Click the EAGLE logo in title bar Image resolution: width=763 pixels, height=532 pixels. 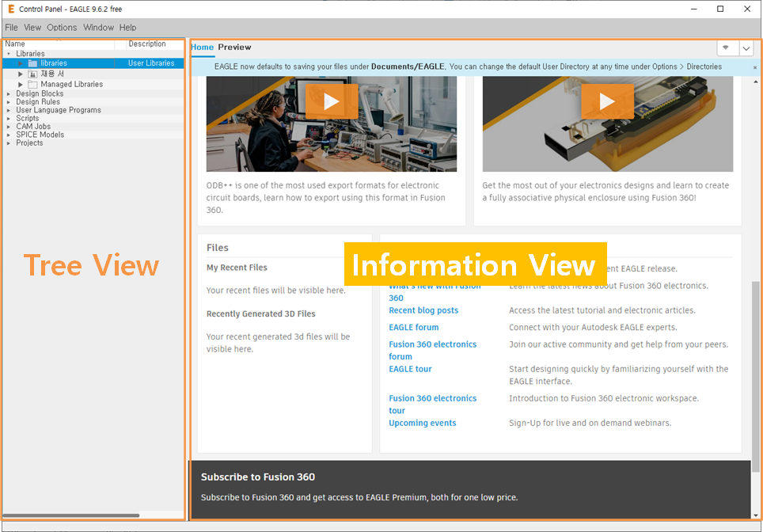11,9
